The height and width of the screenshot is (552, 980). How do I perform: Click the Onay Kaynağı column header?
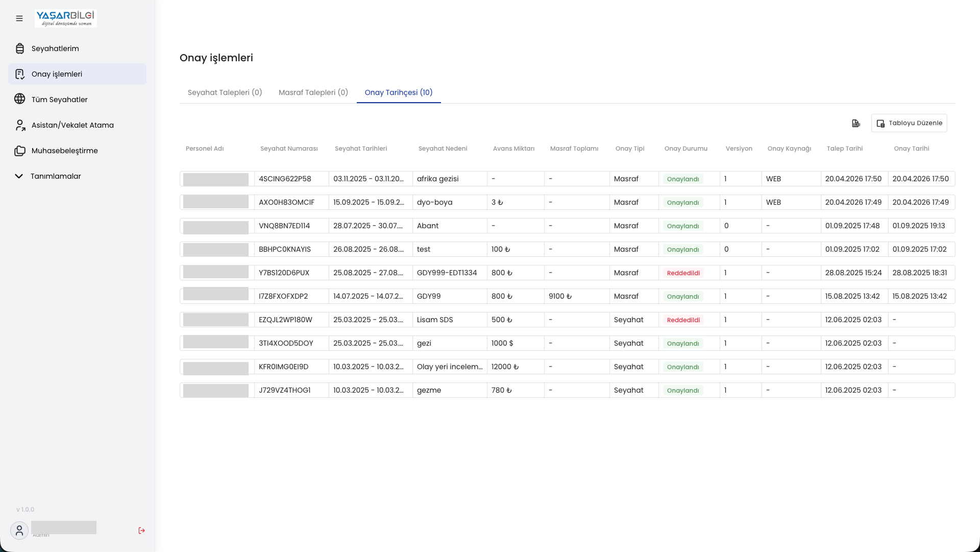click(x=789, y=149)
